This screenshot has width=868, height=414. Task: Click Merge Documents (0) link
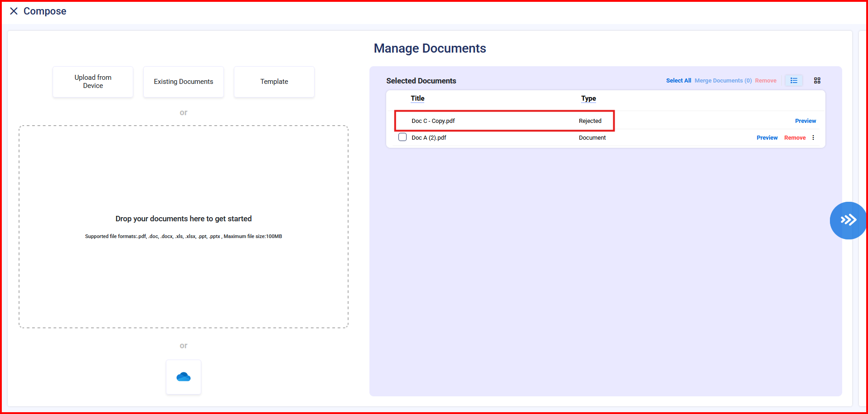tap(723, 81)
